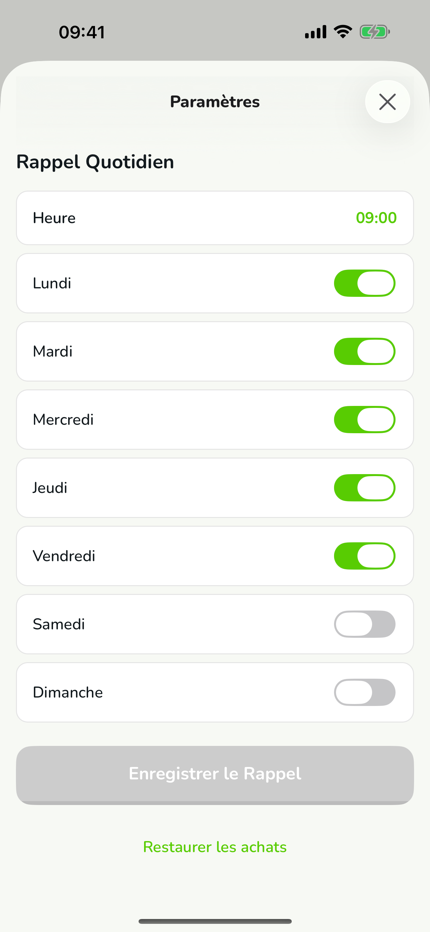Enable the Samedi reminder switch

[x=365, y=624]
